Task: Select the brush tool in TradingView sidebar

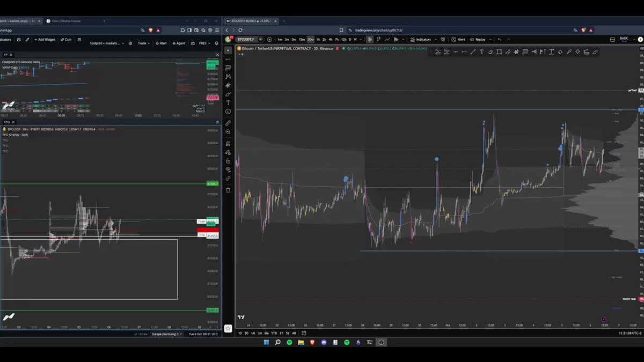Action: [x=228, y=94]
